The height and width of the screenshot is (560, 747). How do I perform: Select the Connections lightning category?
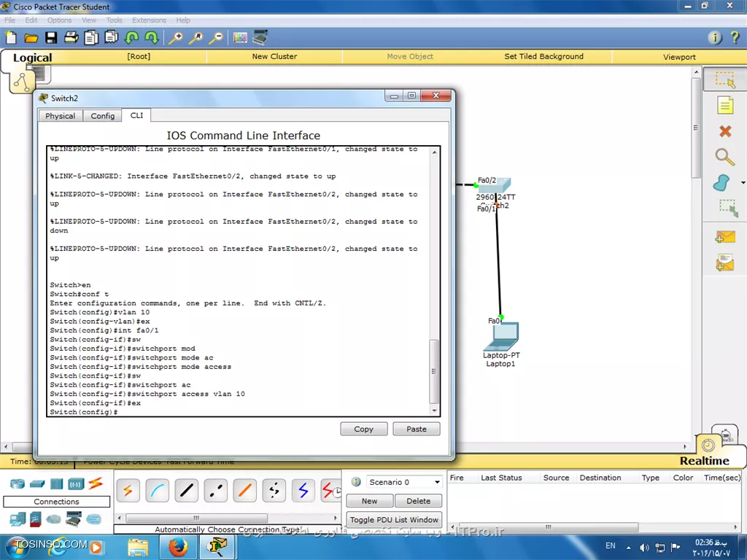(96, 483)
